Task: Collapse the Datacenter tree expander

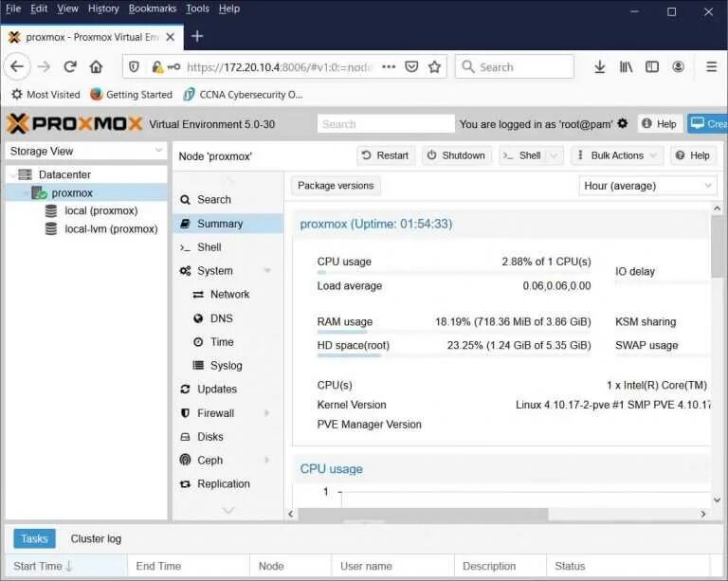Action: 11,174
